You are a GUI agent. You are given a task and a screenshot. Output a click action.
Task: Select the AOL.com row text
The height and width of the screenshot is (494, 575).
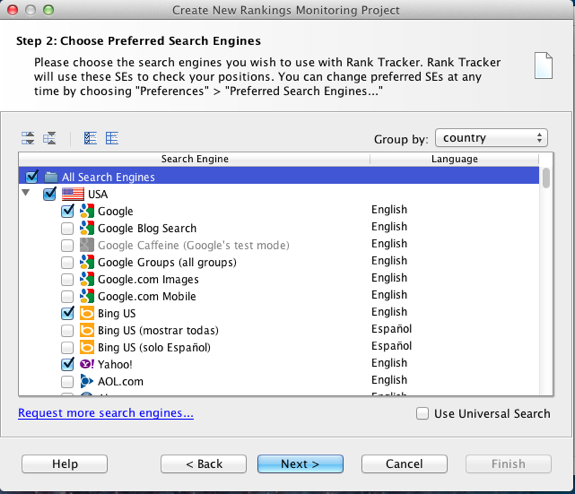(121, 381)
